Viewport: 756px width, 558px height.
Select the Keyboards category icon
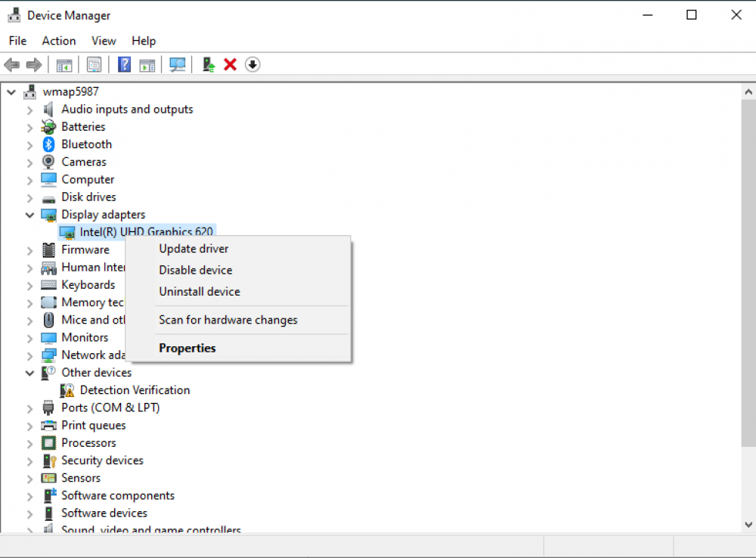click(48, 284)
